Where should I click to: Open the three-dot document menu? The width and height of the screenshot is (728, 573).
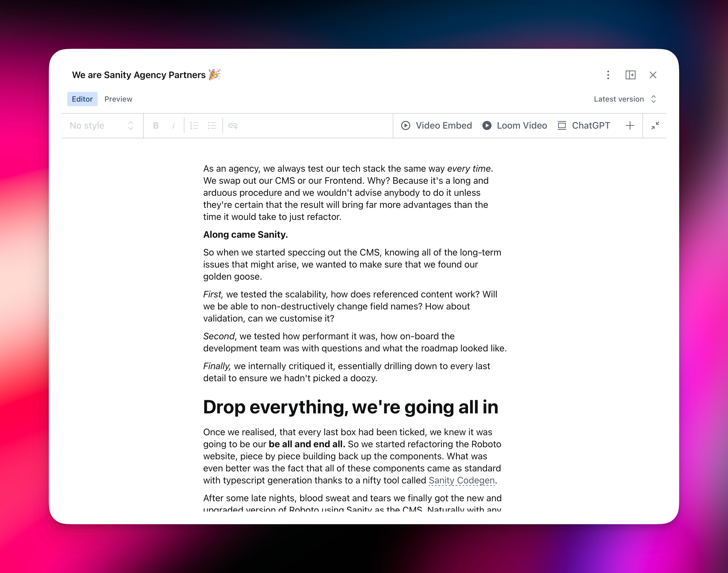[608, 75]
